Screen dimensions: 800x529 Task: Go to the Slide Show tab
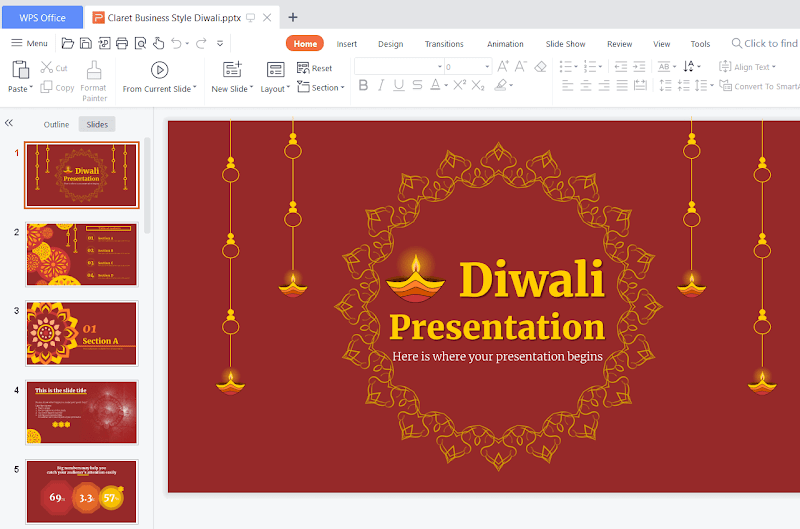565,44
